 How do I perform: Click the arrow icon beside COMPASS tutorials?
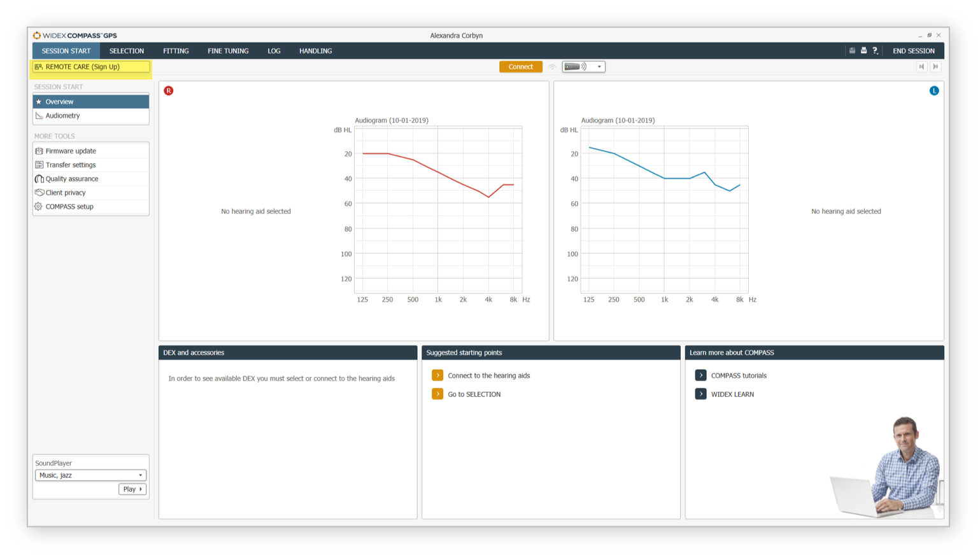[x=700, y=375]
